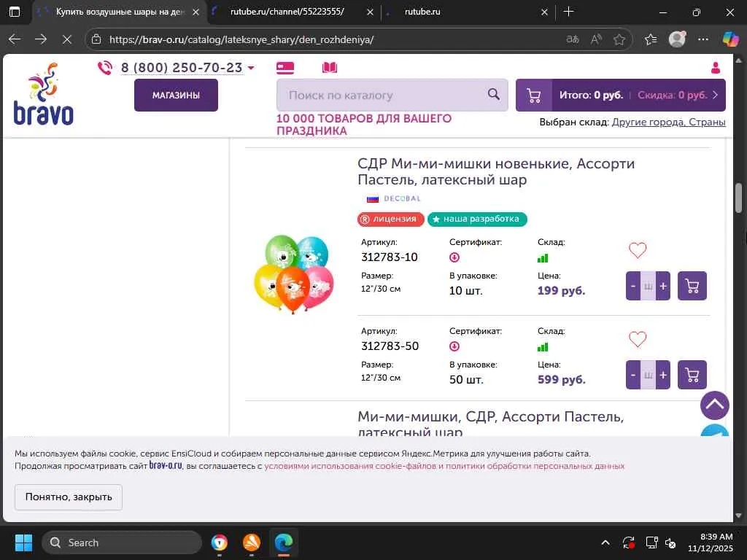Expand the phone number dropdown arrow

click(x=251, y=68)
